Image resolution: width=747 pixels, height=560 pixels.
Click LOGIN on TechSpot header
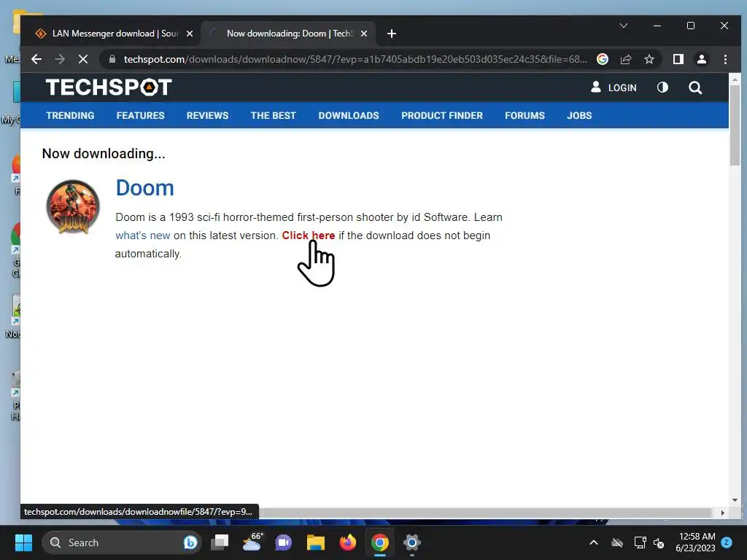click(614, 87)
